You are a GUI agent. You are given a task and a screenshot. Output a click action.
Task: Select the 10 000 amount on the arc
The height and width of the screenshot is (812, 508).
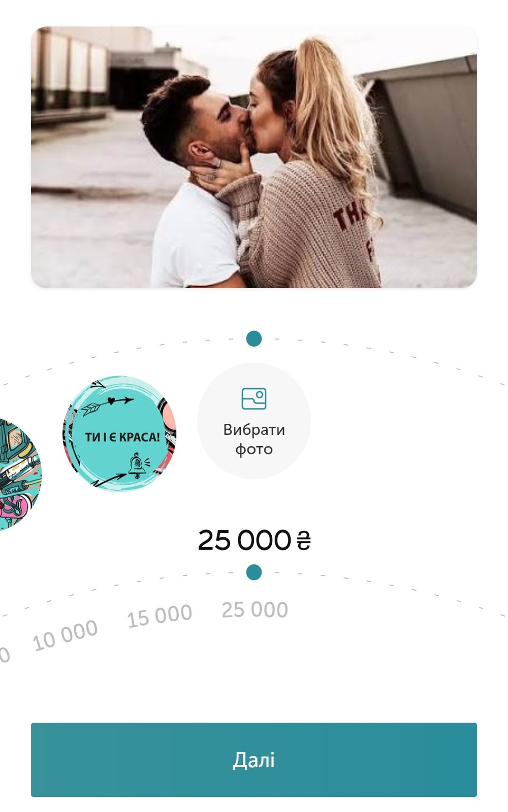[x=65, y=635]
